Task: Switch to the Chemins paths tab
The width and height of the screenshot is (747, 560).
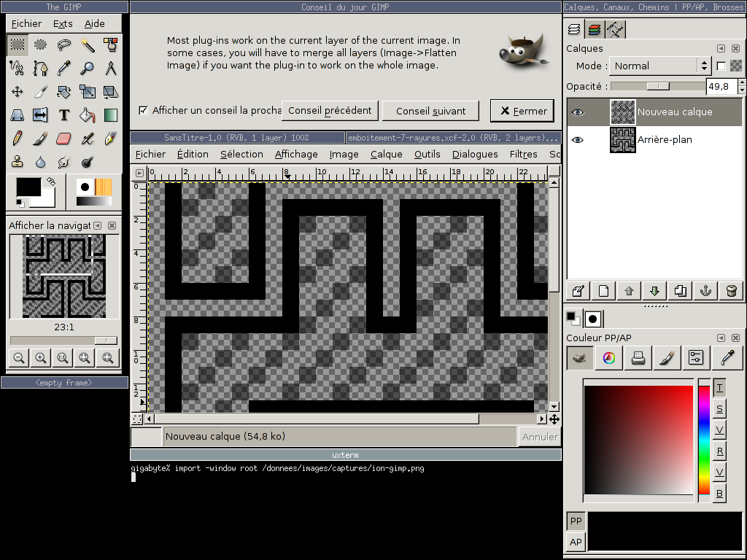Action: [x=615, y=29]
